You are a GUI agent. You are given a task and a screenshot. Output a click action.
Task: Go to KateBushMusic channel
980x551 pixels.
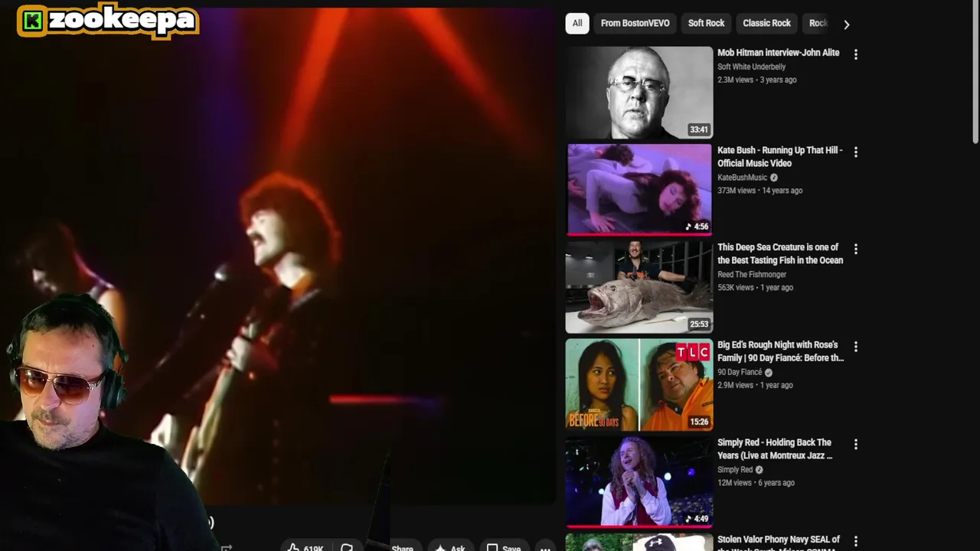tap(742, 178)
